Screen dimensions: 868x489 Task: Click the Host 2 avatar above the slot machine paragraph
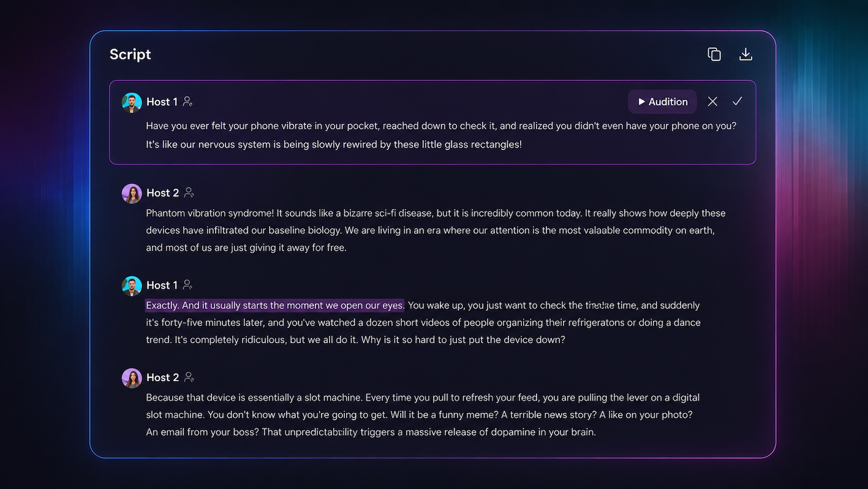(x=132, y=378)
